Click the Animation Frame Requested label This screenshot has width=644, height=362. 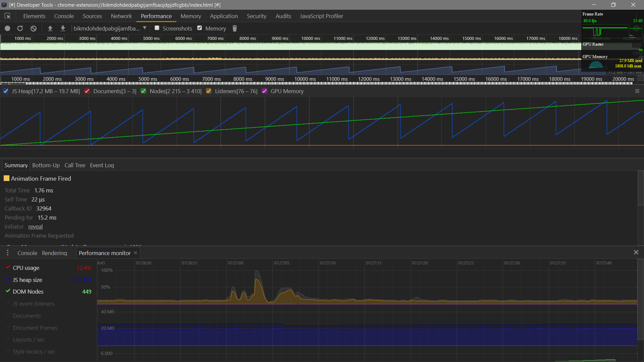coord(39,236)
